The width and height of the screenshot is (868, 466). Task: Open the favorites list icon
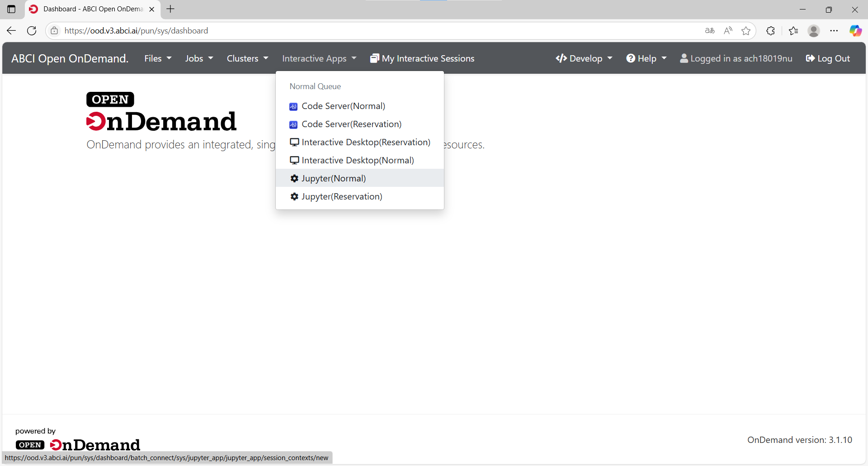click(x=793, y=31)
